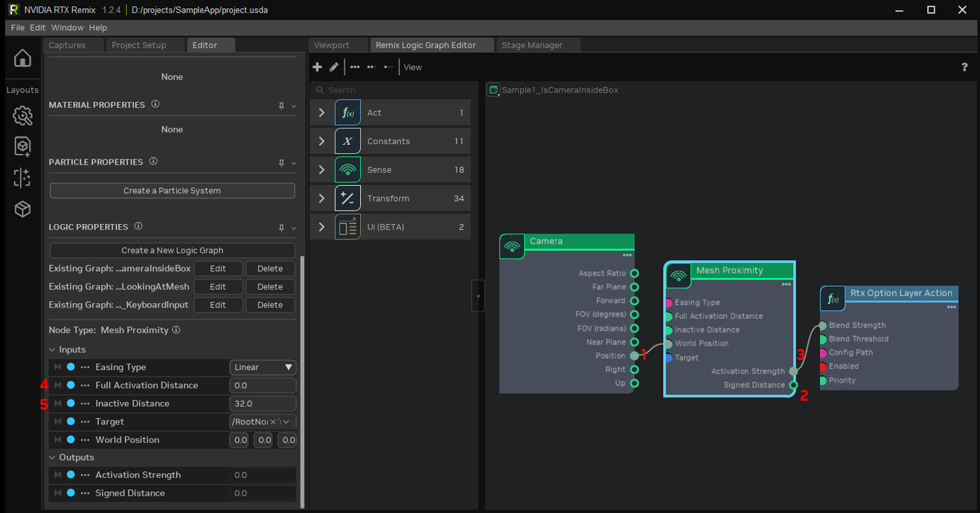Expand the Transform node category
Viewport: 980px width, 513px height.
321,198
